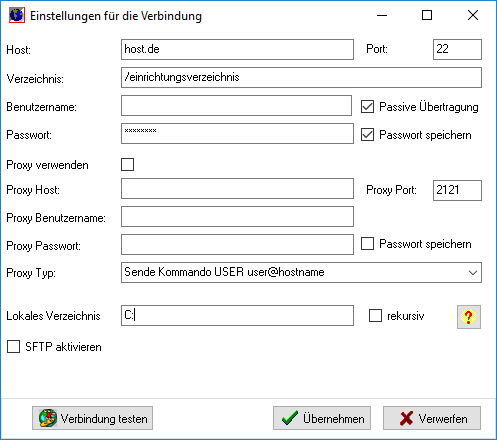Enable the Proxy verwenden checkbox
497x440 pixels.
pyautogui.click(x=127, y=164)
